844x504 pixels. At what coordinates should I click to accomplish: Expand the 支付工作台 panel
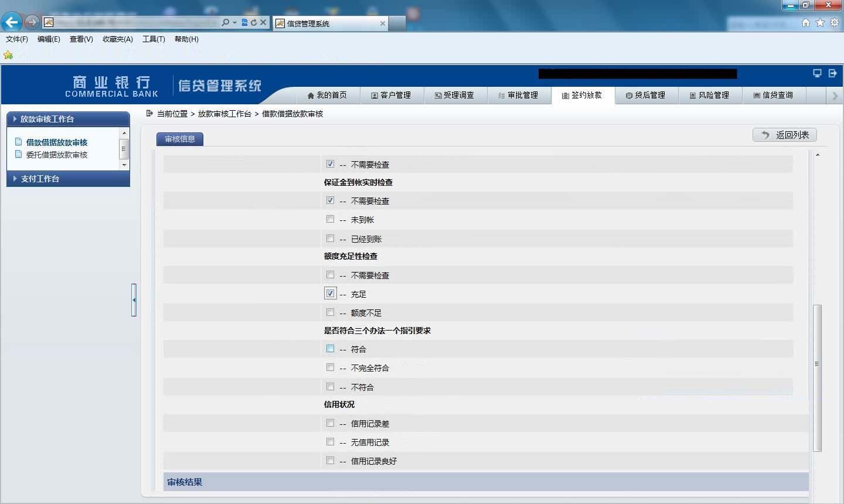[x=68, y=179]
